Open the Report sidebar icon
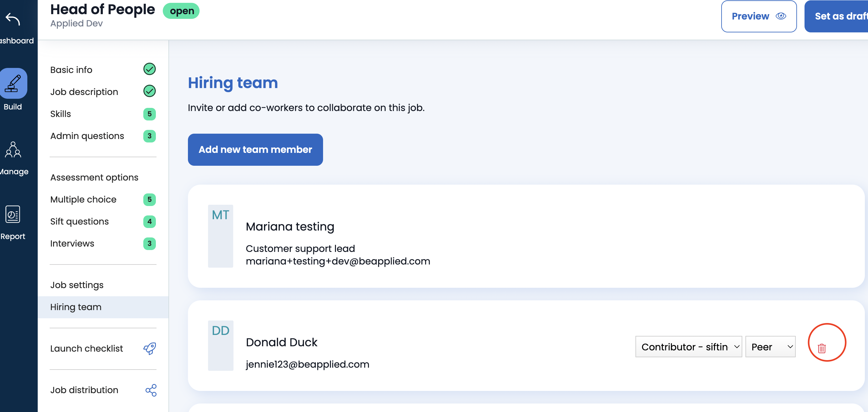 pos(13,214)
